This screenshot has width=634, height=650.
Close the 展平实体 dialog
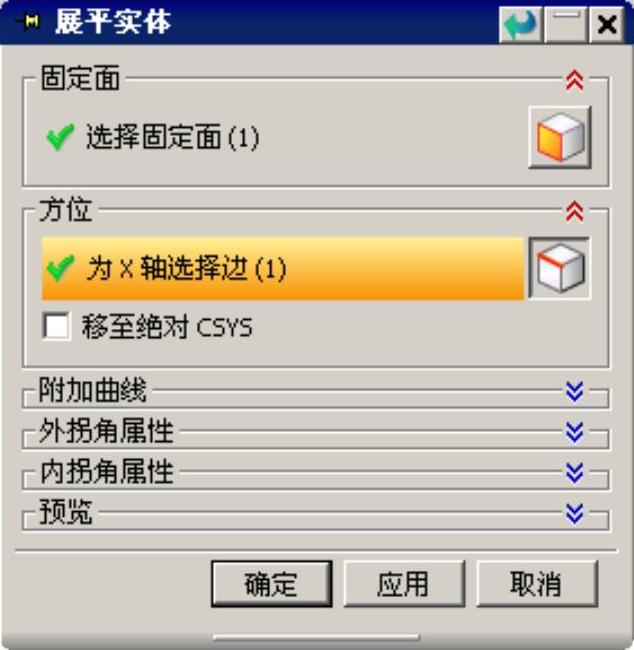[x=607, y=25]
